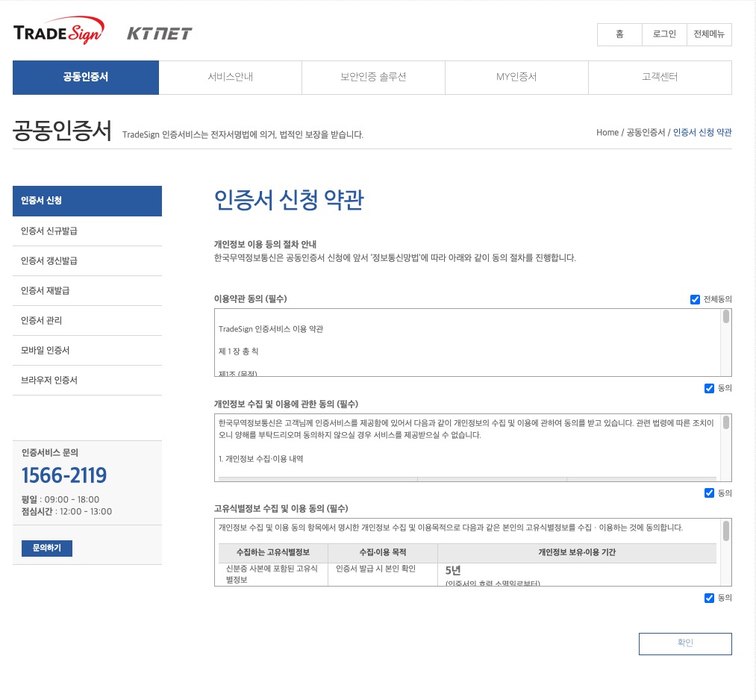Click Home in the breadcrumb trail
This screenshot has height=700, width=756.
[x=607, y=132]
